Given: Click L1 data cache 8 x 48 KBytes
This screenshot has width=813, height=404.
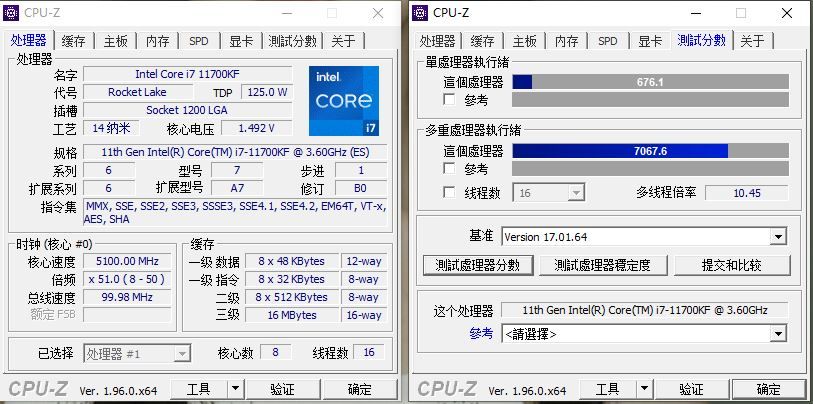Looking at the screenshot, I should [x=292, y=261].
